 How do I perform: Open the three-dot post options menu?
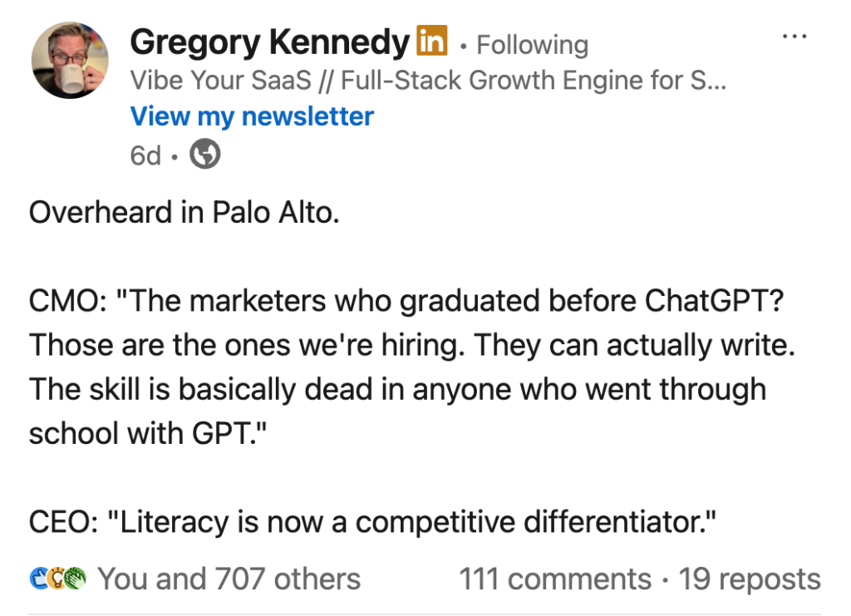794,37
